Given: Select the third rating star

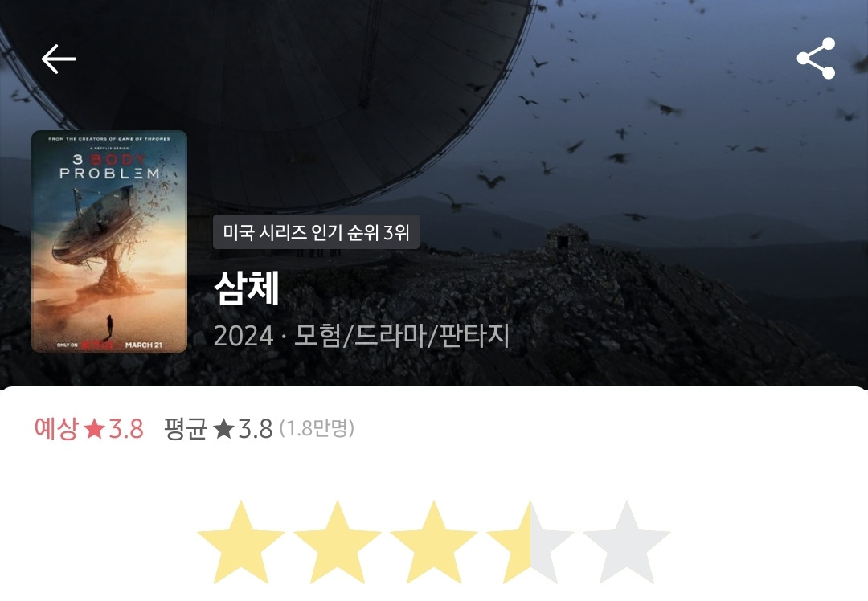Looking at the screenshot, I should pyautogui.click(x=433, y=542).
